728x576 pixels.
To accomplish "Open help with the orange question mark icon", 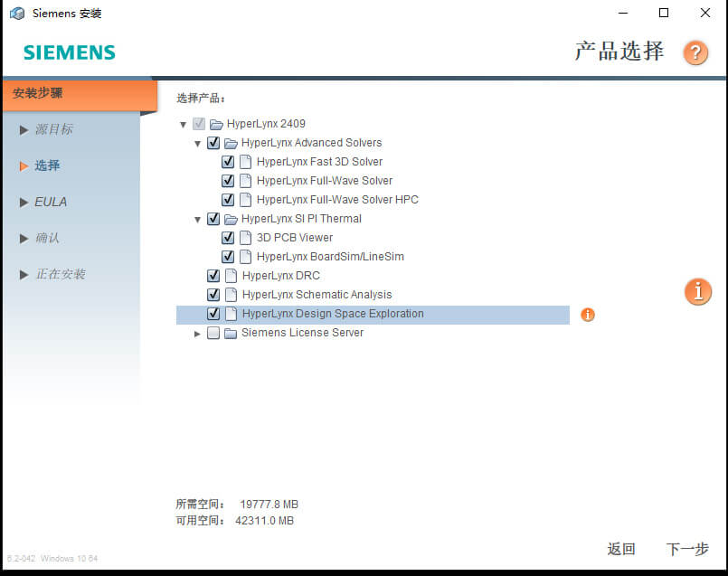I will tap(695, 52).
